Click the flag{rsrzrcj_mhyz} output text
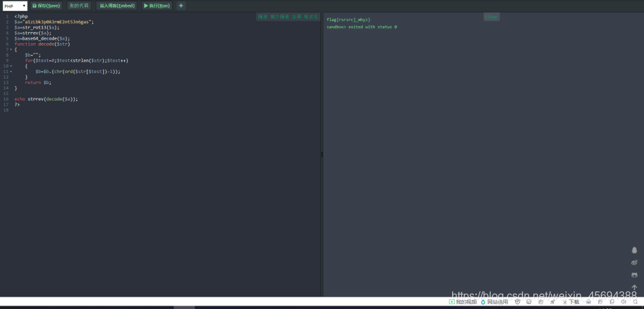 point(348,20)
